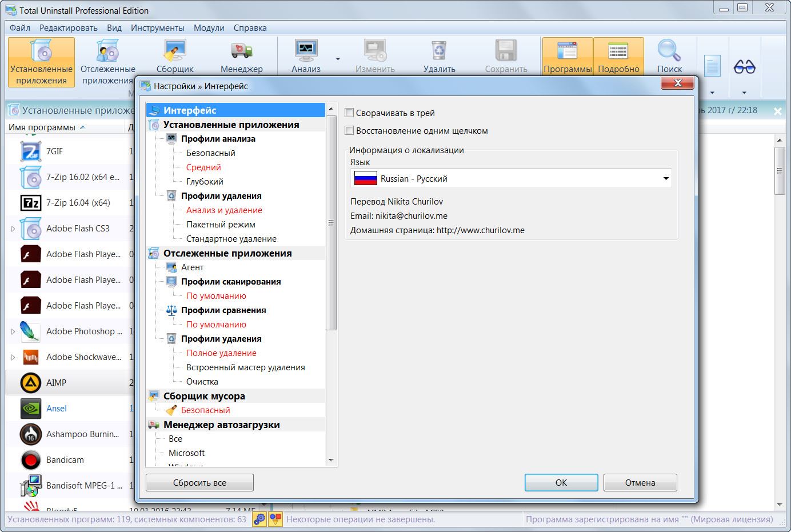Open the Справка menu
This screenshot has height=532, width=791.
tap(250, 28)
